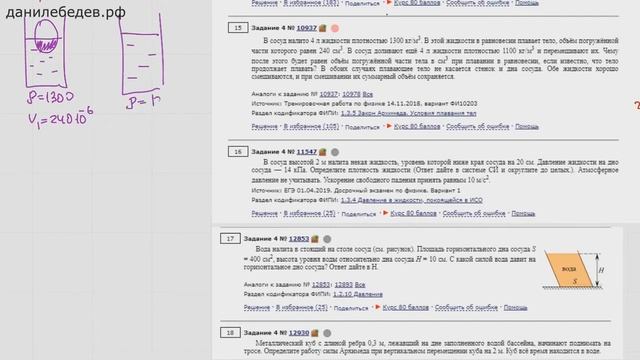This screenshot has height=360, width=640.
Task: Click the number box '15'
Action: pyautogui.click(x=238, y=28)
